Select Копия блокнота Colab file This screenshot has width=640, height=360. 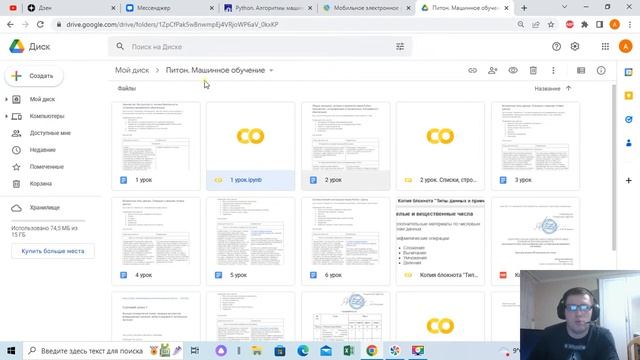click(x=440, y=241)
